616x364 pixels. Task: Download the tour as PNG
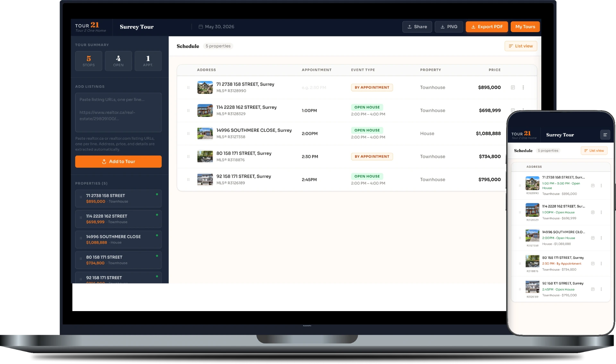click(449, 27)
